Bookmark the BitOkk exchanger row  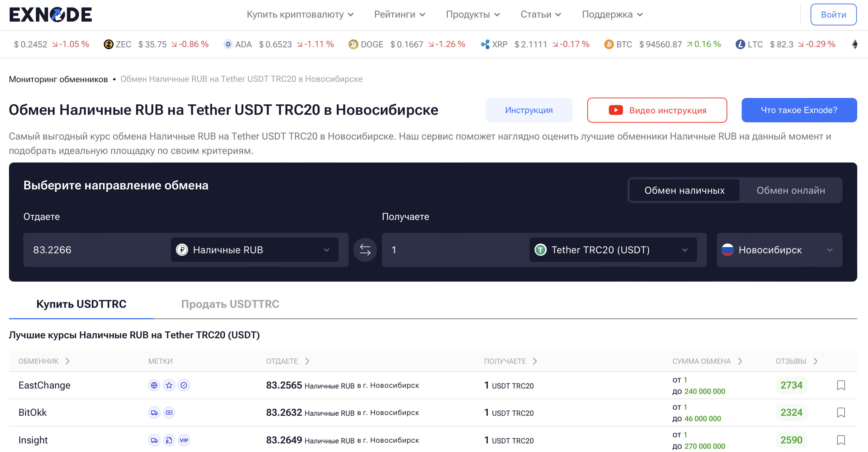841,413
